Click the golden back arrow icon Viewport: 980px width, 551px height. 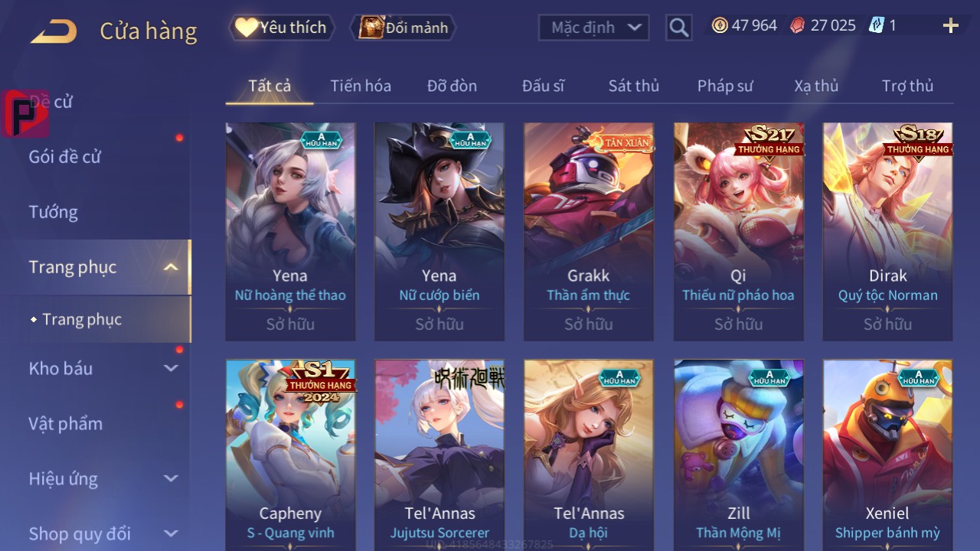[x=54, y=31]
